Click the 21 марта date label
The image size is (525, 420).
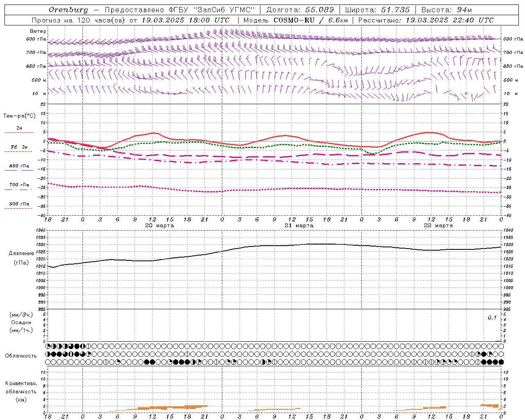point(299,225)
